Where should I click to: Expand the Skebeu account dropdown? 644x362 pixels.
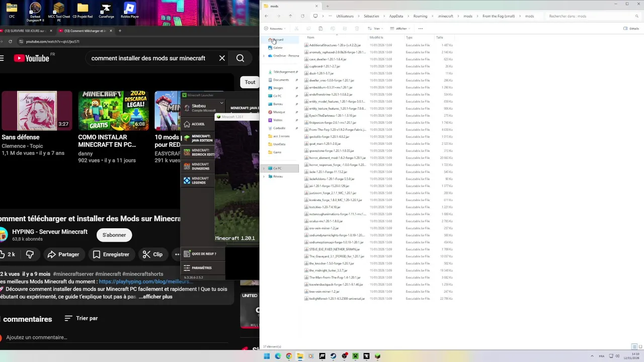click(x=221, y=103)
